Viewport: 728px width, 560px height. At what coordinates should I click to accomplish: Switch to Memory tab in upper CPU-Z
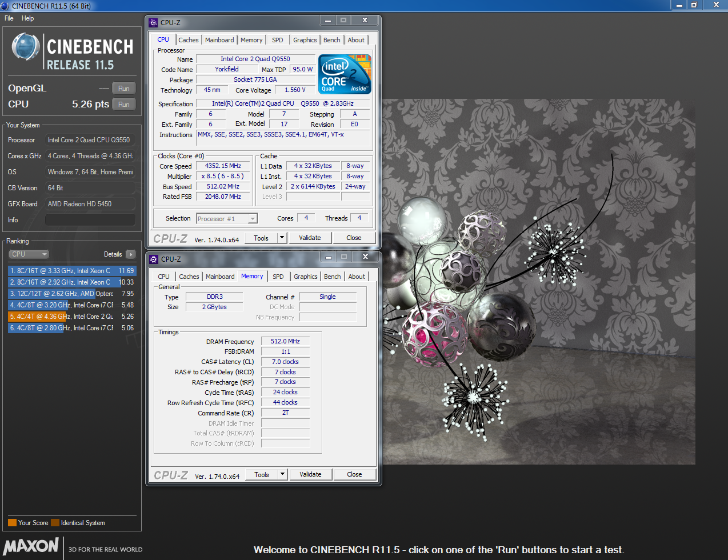[251, 40]
